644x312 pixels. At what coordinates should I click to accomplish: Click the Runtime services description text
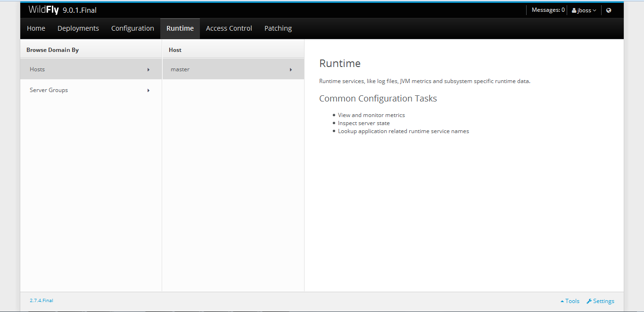[x=425, y=81]
